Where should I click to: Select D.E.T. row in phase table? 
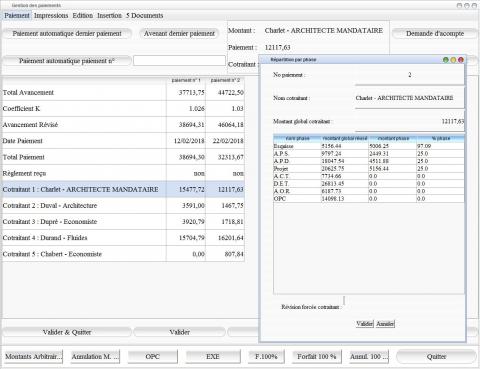click(369, 184)
